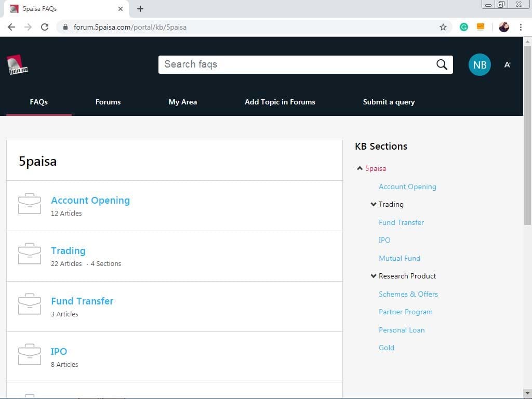Viewport: 532px width, 399px height.
Task: Click the "12 Articles" count text
Action: [x=66, y=213]
